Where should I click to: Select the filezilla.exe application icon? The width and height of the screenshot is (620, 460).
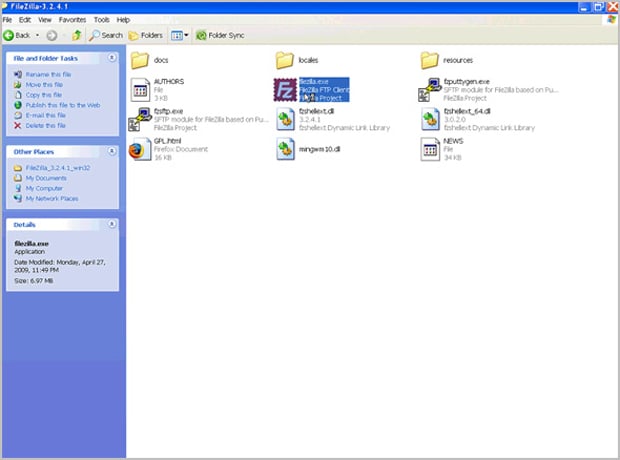pyautogui.click(x=286, y=90)
